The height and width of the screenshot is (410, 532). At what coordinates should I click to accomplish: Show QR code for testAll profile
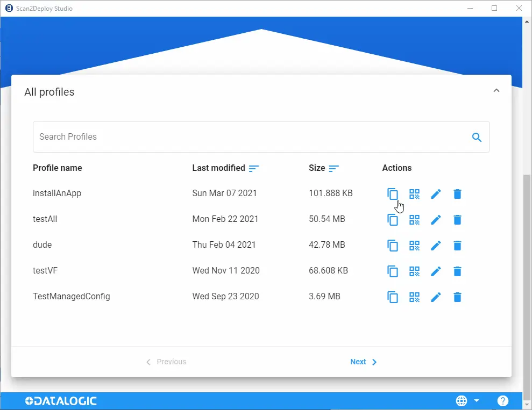pos(414,220)
